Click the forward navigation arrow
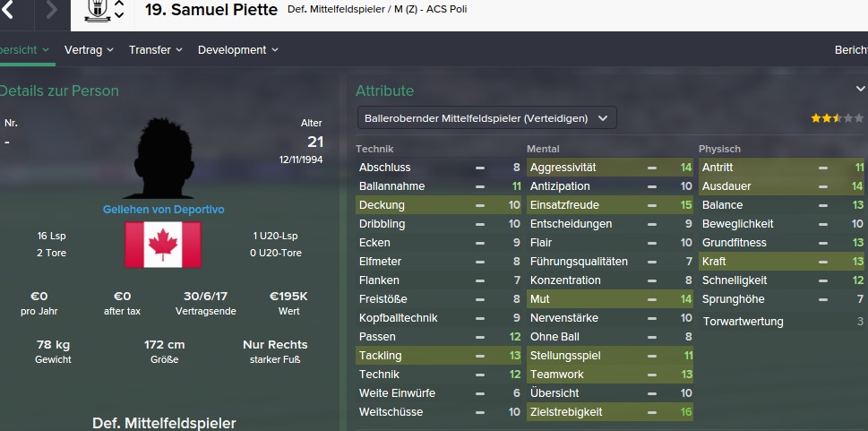Image resolution: width=868 pixels, height=431 pixels. tap(51, 11)
